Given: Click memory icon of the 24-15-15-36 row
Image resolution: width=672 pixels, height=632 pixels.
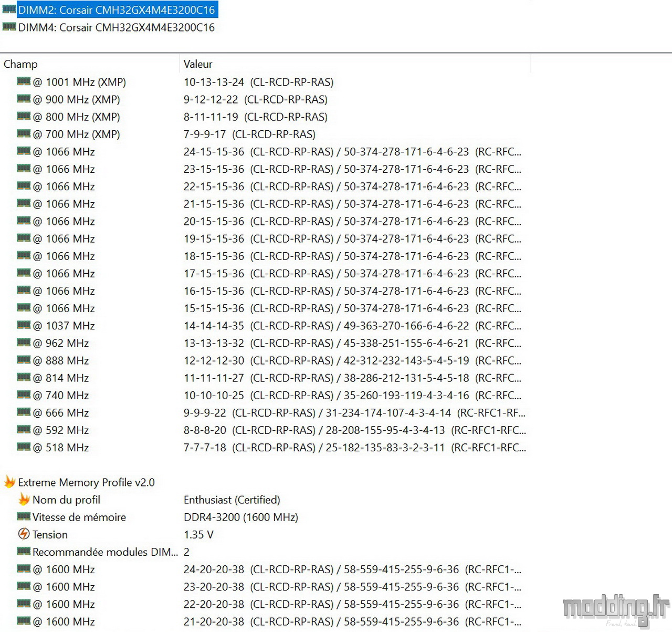Looking at the screenshot, I should click(x=24, y=151).
